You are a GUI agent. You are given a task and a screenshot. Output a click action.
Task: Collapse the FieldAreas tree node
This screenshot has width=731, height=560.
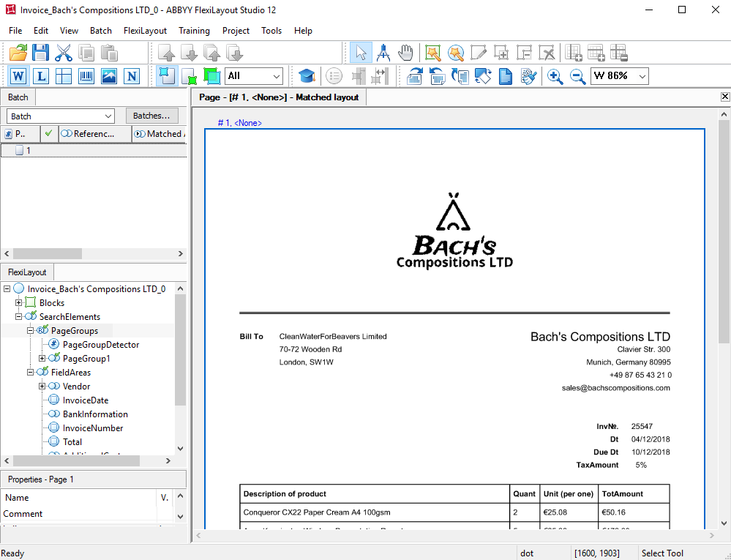(30, 373)
